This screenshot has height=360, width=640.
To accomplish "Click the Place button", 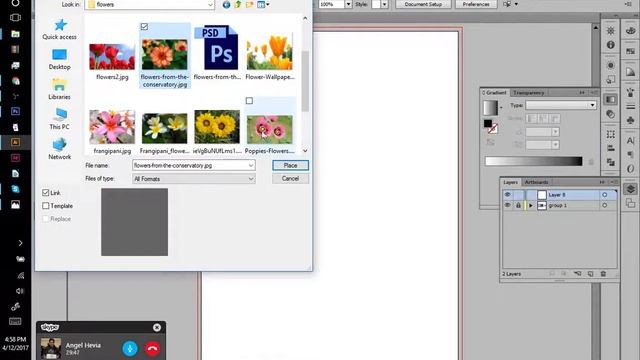I will coord(290,165).
